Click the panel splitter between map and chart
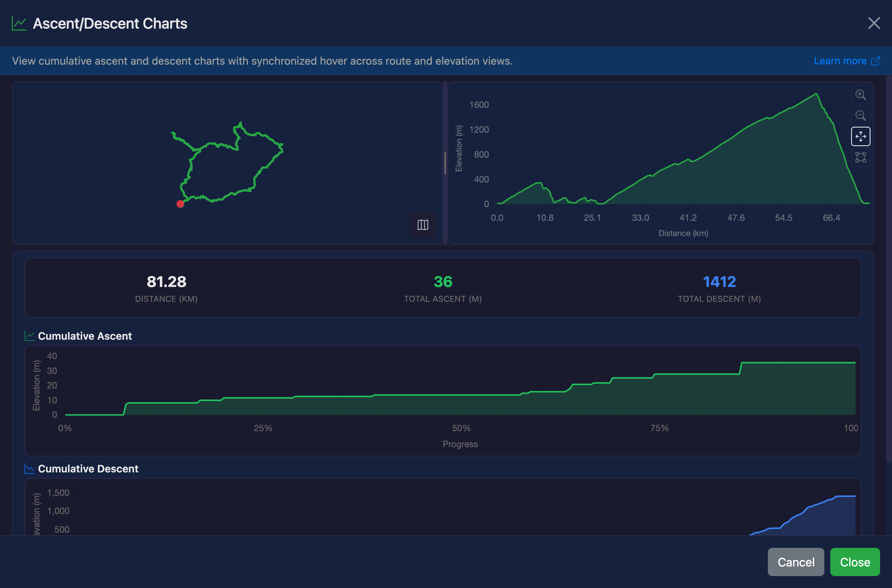The width and height of the screenshot is (892, 588). point(445,163)
